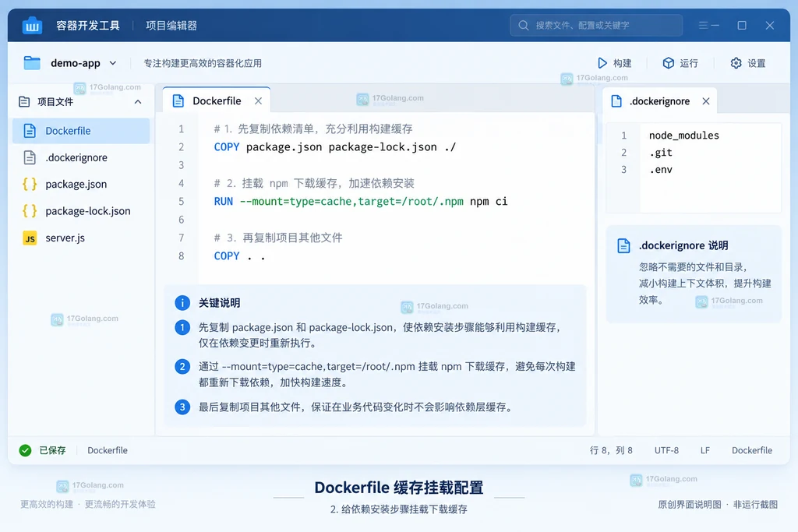Click the .dockerignore 说明 document icon
The image size is (798, 532).
click(x=623, y=245)
